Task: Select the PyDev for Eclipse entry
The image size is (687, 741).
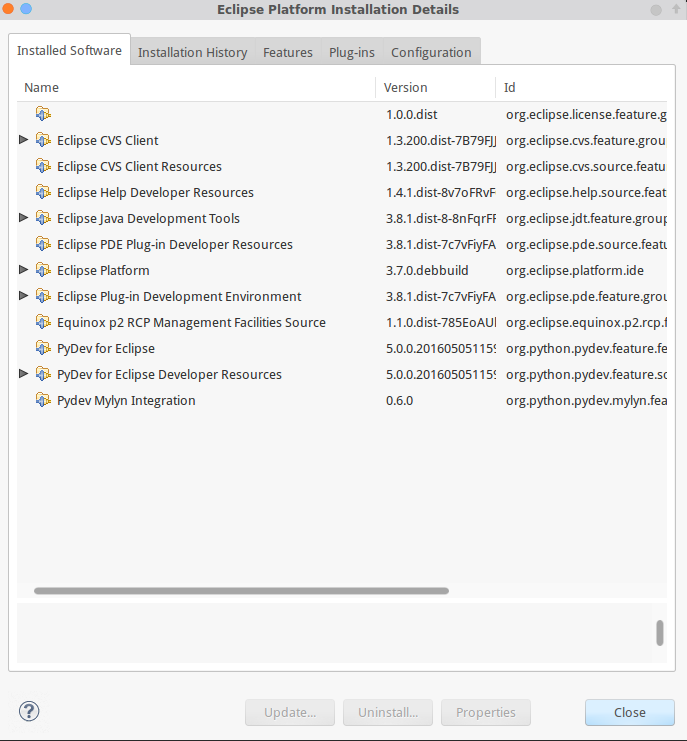Action: click(342, 348)
